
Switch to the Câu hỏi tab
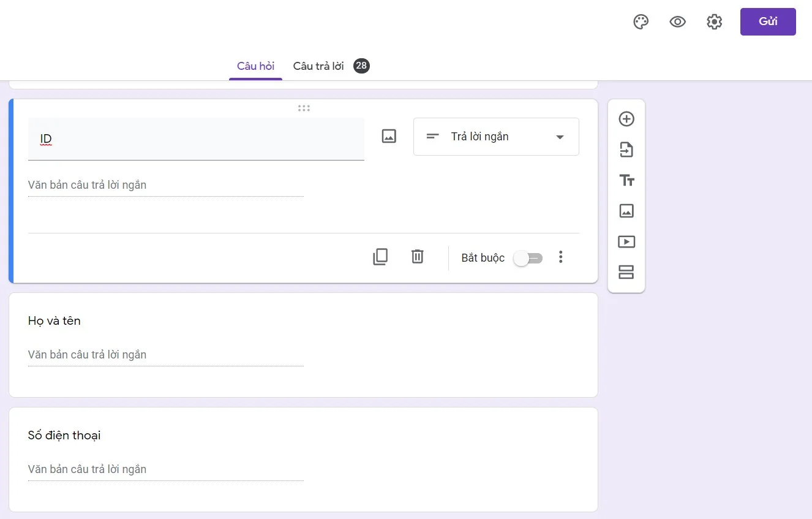pyautogui.click(x=255, y=66)
